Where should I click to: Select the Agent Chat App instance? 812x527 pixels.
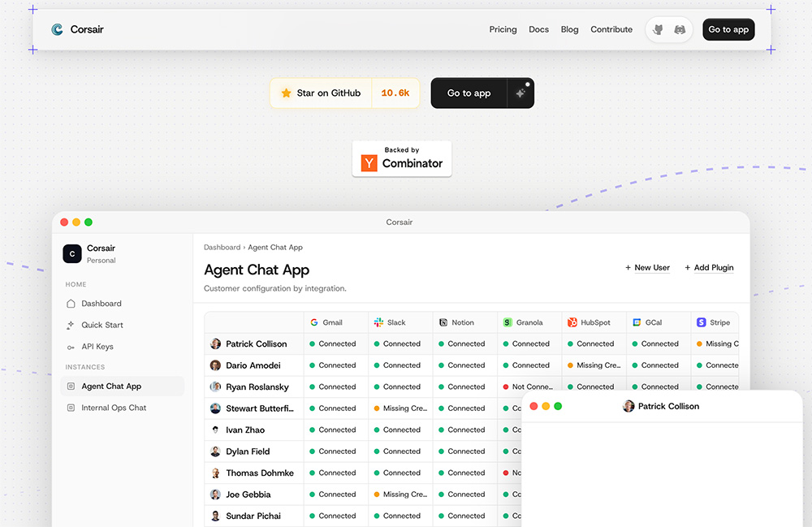click(123, 387)
